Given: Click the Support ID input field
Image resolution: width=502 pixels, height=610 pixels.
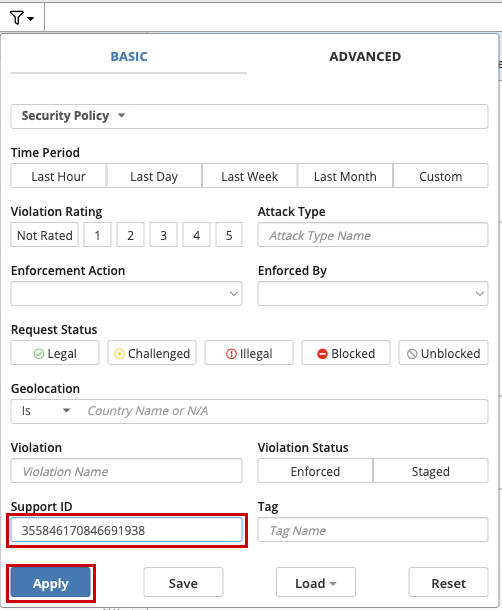Looking at the screenshot, I should point(126,530).
